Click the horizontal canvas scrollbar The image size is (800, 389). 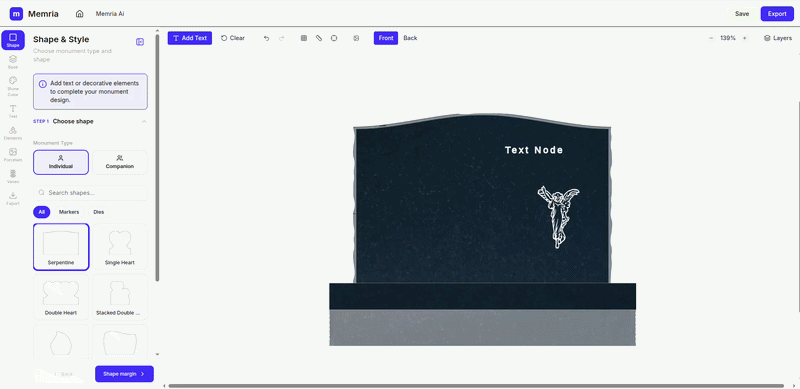coord(476,386)
